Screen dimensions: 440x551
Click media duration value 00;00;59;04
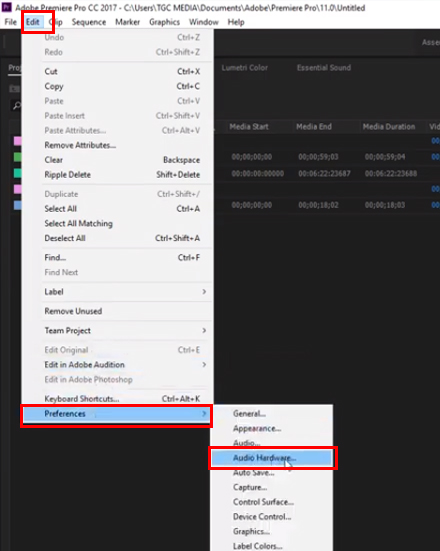385,157
